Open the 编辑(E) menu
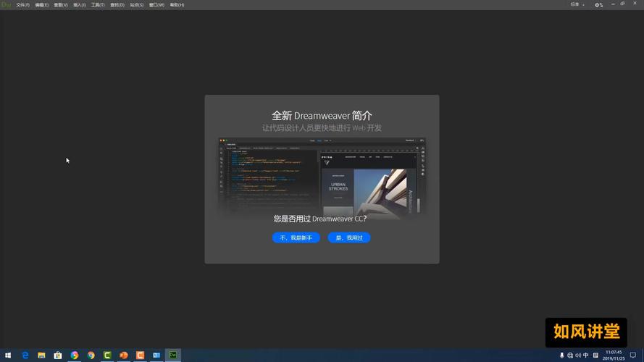 41,5
